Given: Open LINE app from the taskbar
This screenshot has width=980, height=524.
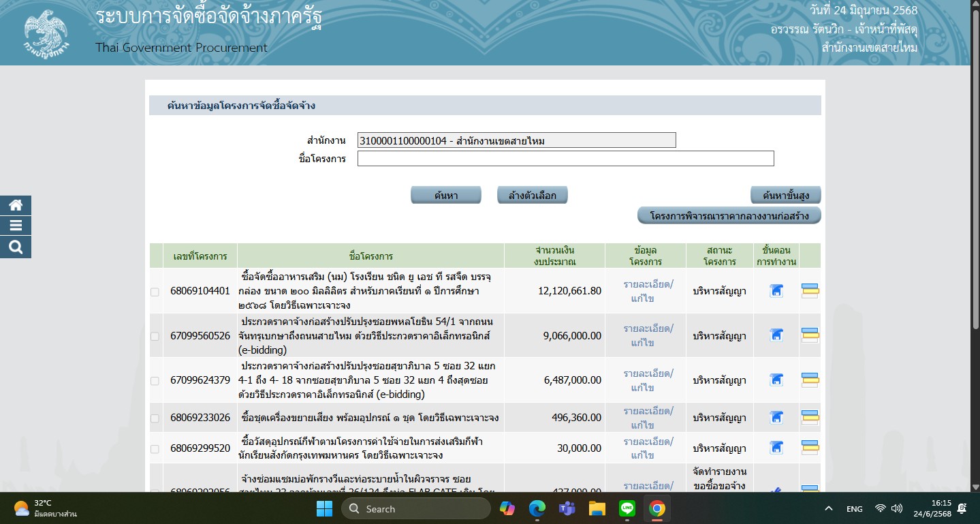Looking at the screenshot, I should (627, 508).
